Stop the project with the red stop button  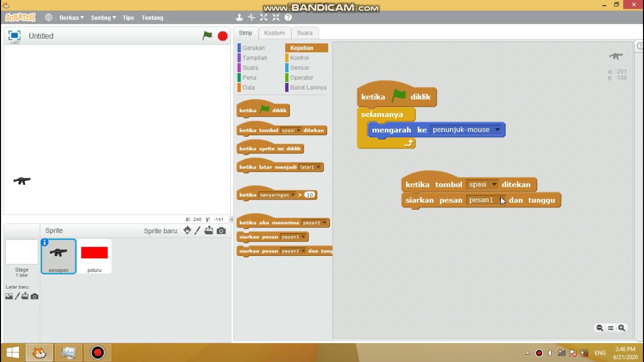click(222, 36)
